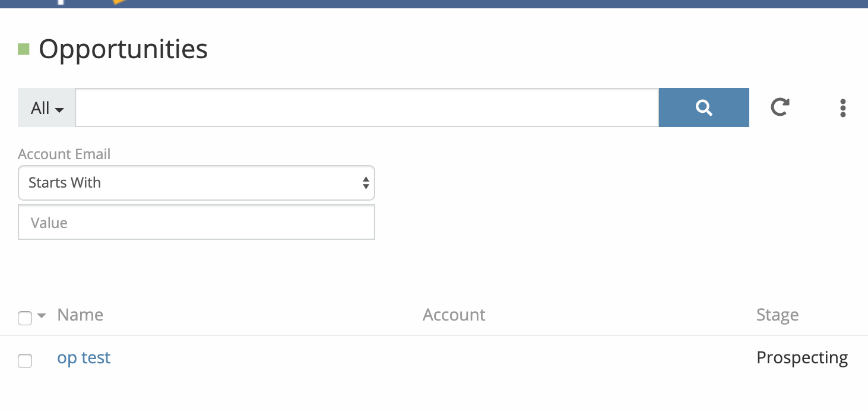The image size is (868, 412).
Task: Click the blue magnifier search button
Action: (x=704, y=107)
